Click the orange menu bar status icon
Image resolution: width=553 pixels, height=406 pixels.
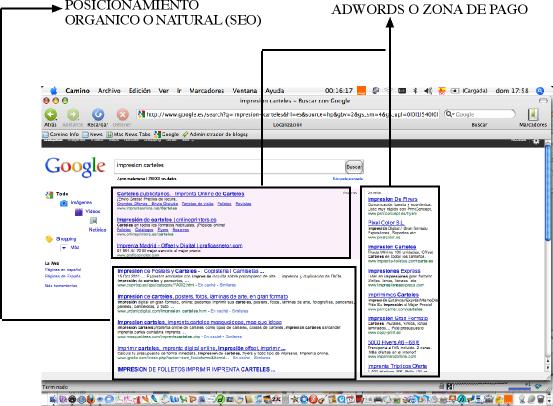(361, 91)
